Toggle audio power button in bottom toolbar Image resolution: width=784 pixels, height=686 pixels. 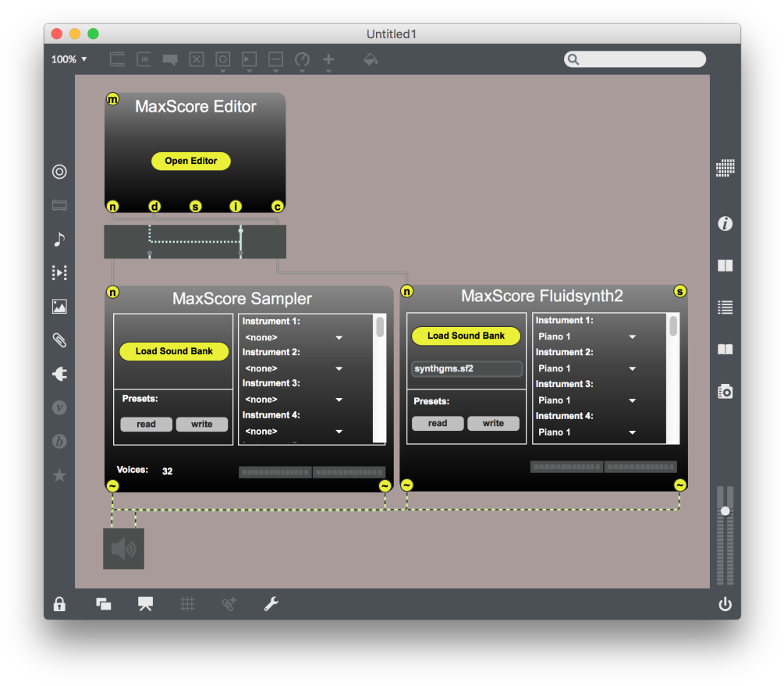725,604
